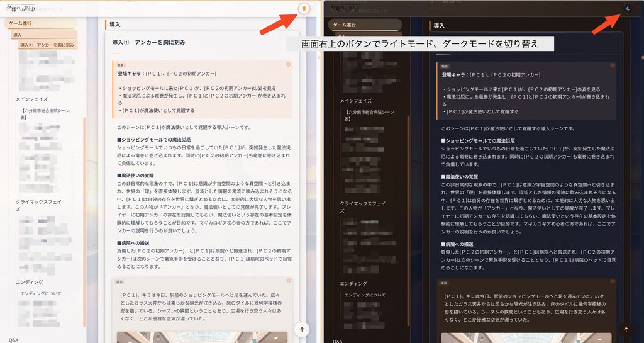Click ■ショッピングモールでの魔法災厄 heading in dark view
Image resolution: width=644 pixels, height=343 pixels.
[478, 141]
